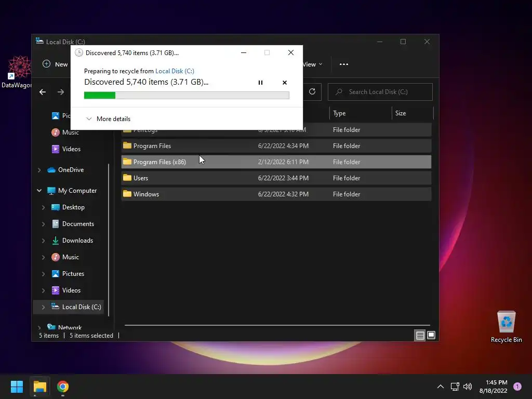532x399 pixels.
Task: Click the network icon in the system tray
Action: point(455,387)
